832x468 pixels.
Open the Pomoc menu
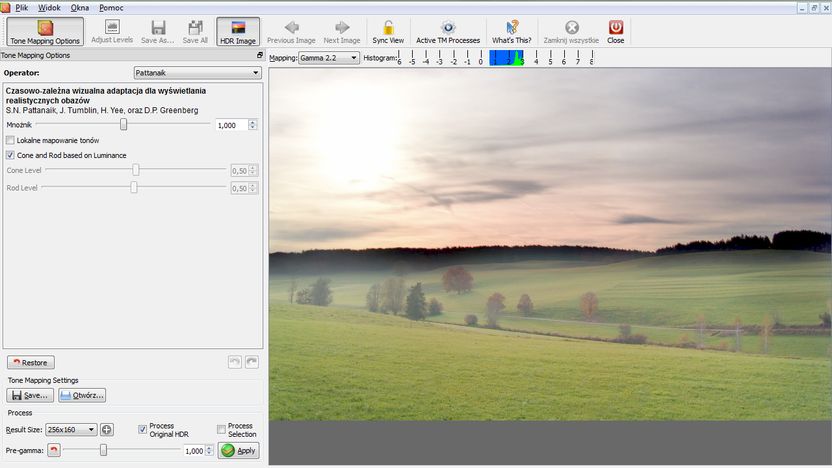click(111, 7)
